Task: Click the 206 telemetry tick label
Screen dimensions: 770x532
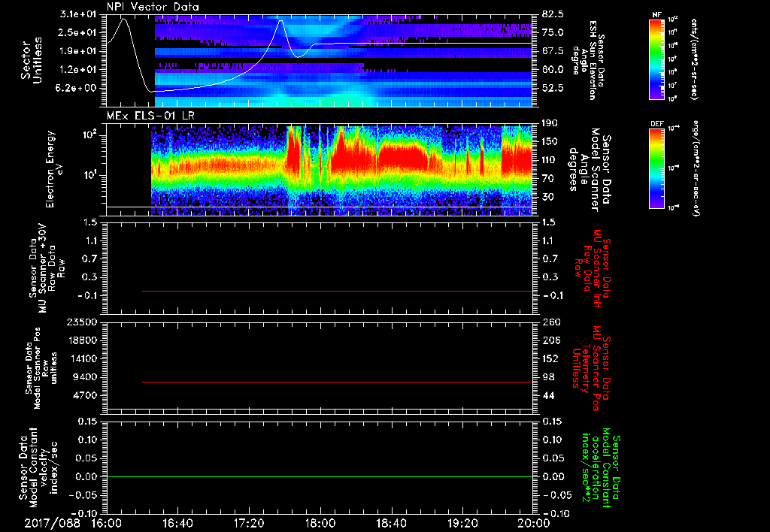Action: (550, 340)
